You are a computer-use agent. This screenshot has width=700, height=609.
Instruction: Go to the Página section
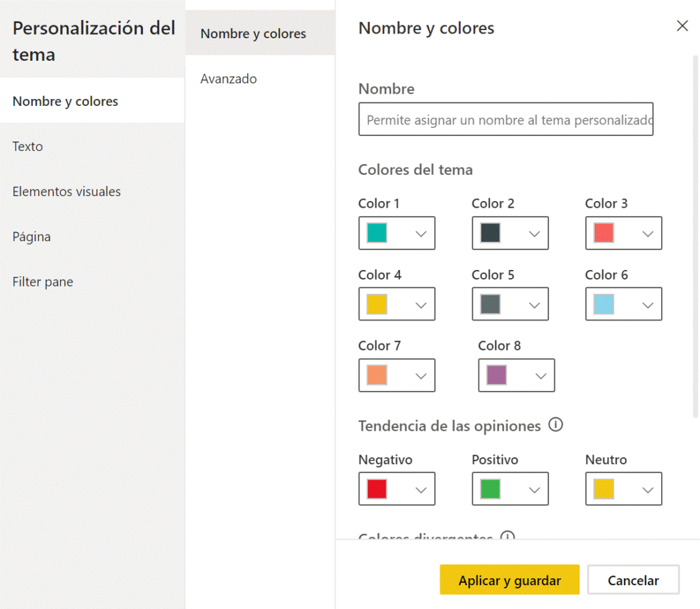click(x=92, y=236)
